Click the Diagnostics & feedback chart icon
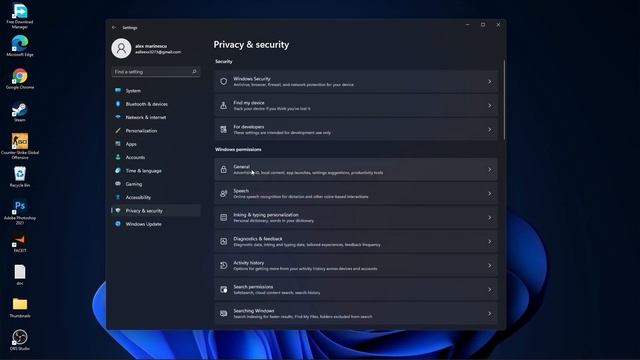This screenshot has width=640, height=360. click(x=223, y=242)
